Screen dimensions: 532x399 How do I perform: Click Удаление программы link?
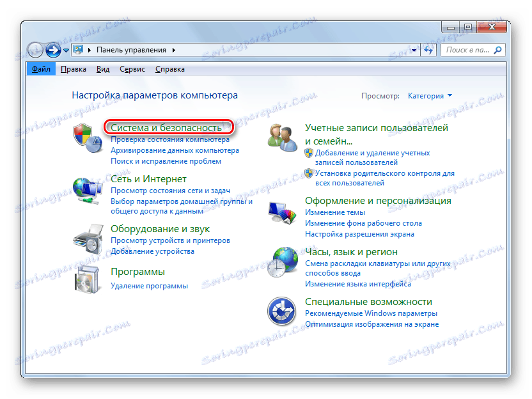click(149, 285)
